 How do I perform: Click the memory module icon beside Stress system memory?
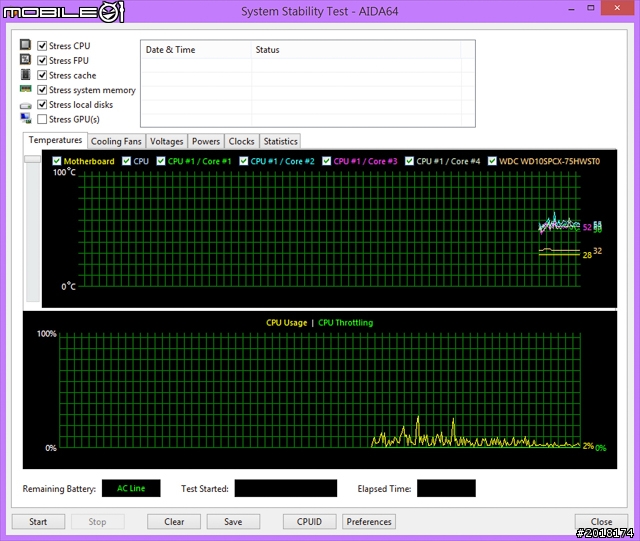click(25, 89)
